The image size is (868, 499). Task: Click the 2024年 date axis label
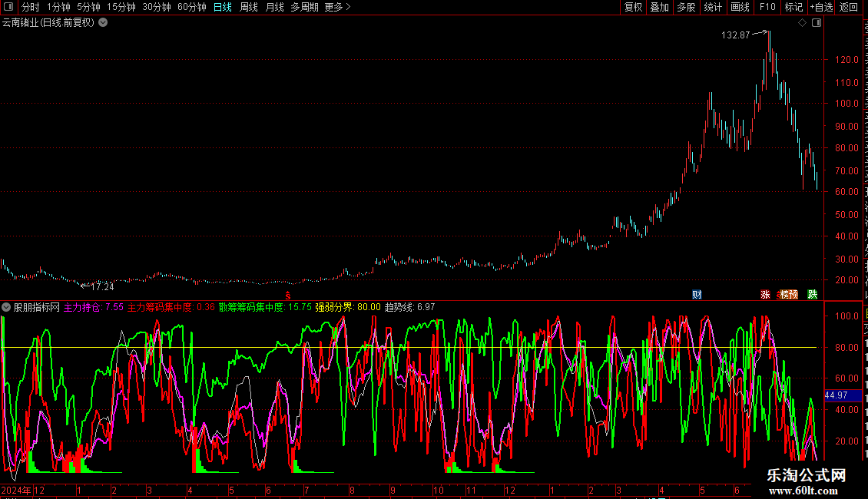(x=15, y=490)
